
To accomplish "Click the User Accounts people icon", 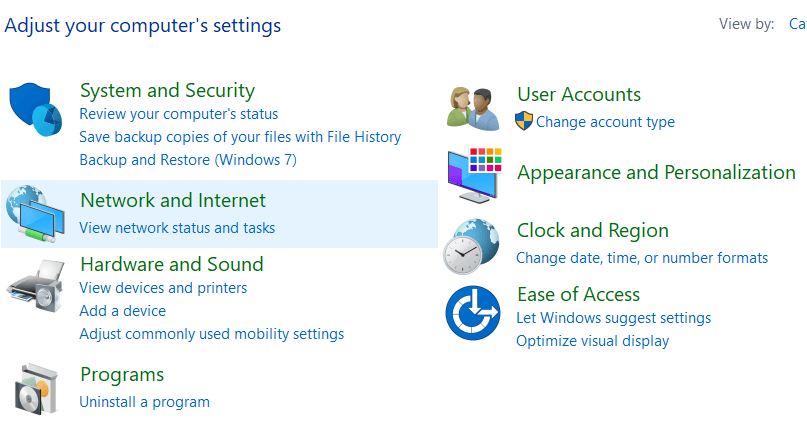I will 473,108.
